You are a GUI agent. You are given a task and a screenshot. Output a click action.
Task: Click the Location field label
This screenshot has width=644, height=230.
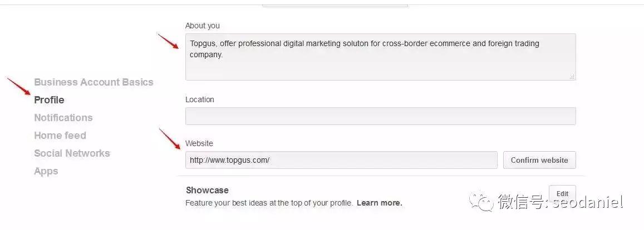(x=200, y=99)
